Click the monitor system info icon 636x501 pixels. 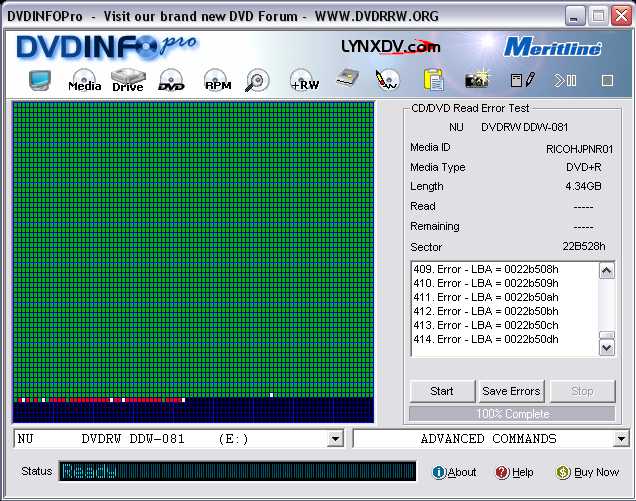coord(40,80)
